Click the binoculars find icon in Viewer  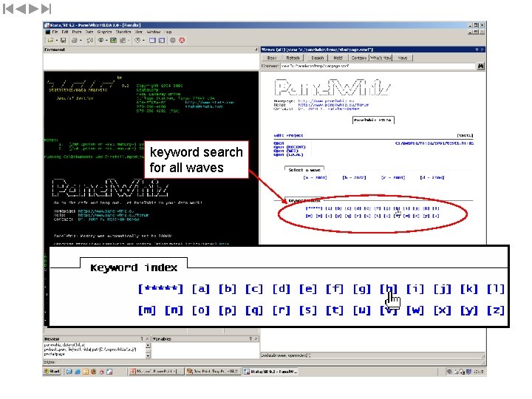point(481,66)
